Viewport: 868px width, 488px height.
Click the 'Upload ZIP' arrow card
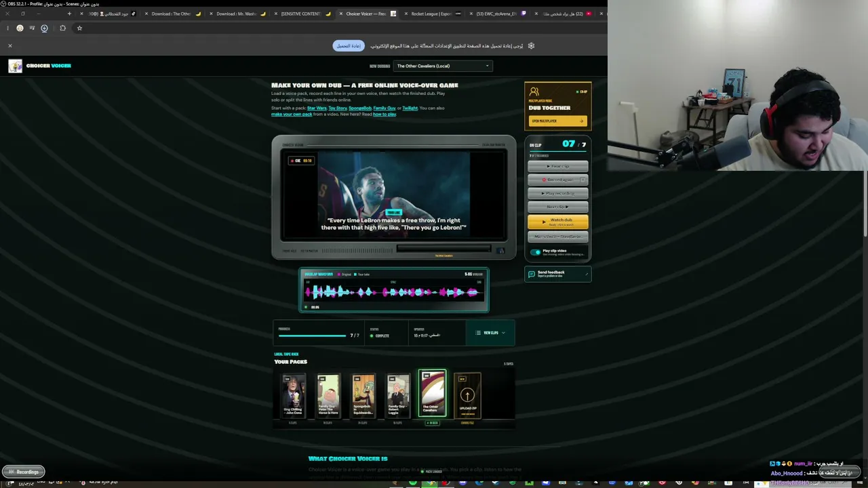pyautogui.click(x=467, y=396)
